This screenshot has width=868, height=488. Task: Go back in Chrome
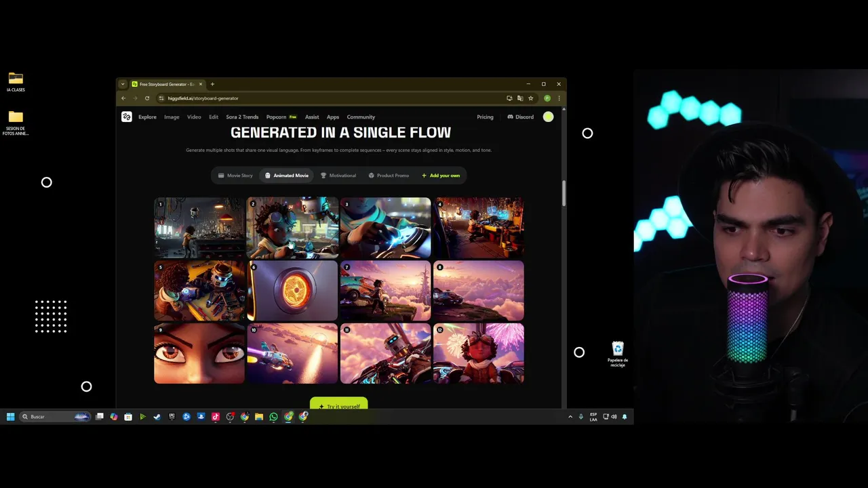123,98
